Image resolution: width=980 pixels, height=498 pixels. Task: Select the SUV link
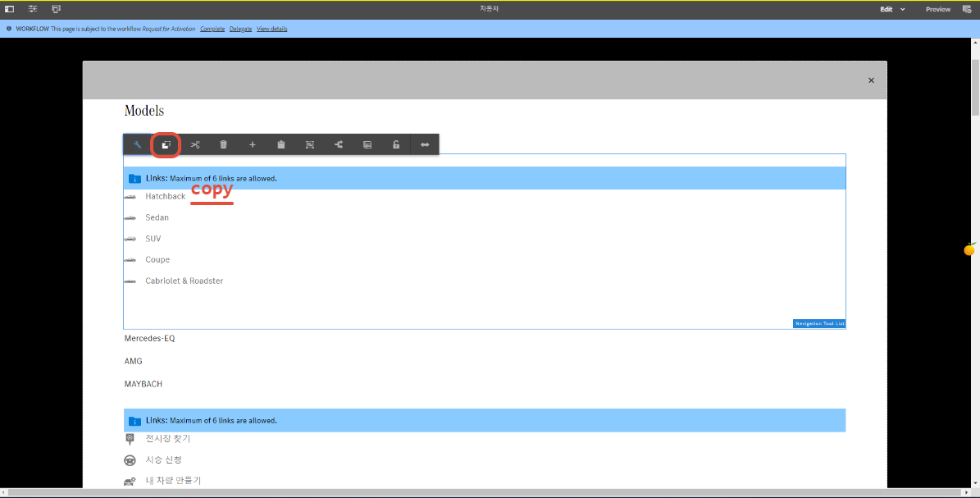[x=153, y=239]
